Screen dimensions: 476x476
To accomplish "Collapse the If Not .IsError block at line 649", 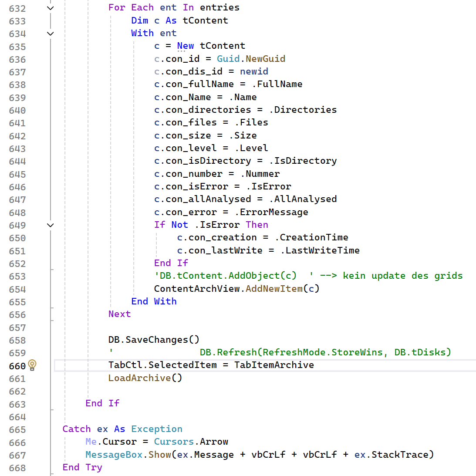I will [x=51, y=225].
